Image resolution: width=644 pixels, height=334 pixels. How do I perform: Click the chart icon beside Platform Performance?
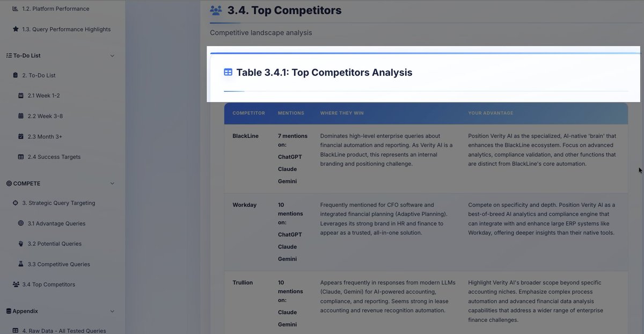(x=16, y=9)
